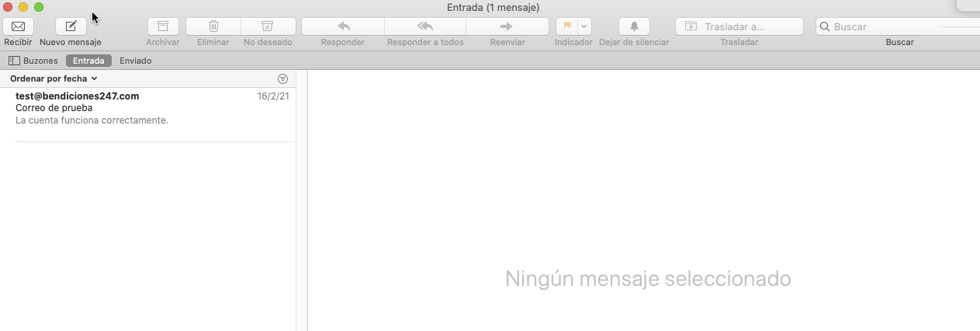Click the Reenviar forward arrow icon
This screenshot has width=980, height=331.
tap(507, 26)
